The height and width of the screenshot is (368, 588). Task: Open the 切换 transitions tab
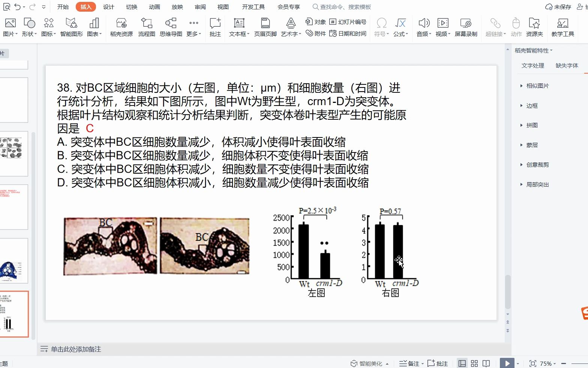click(131, 7)
